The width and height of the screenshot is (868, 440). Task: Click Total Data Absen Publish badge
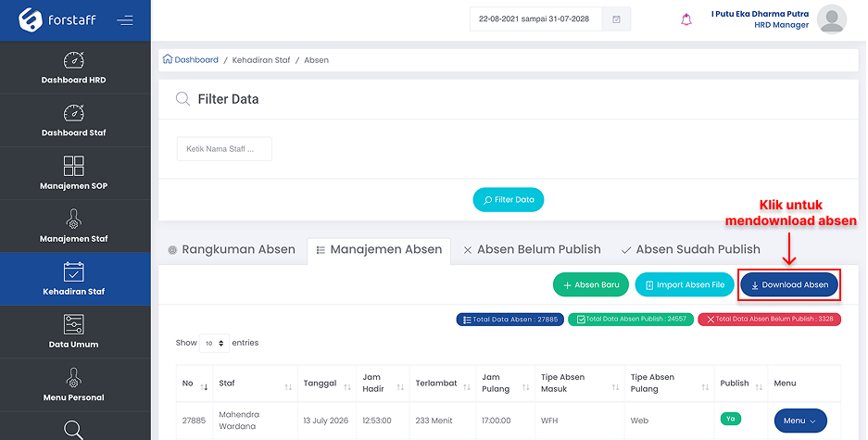[x=631, y=320]
